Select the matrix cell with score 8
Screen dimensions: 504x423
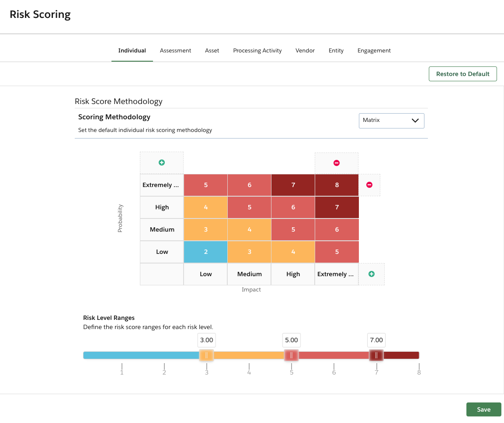337,185
